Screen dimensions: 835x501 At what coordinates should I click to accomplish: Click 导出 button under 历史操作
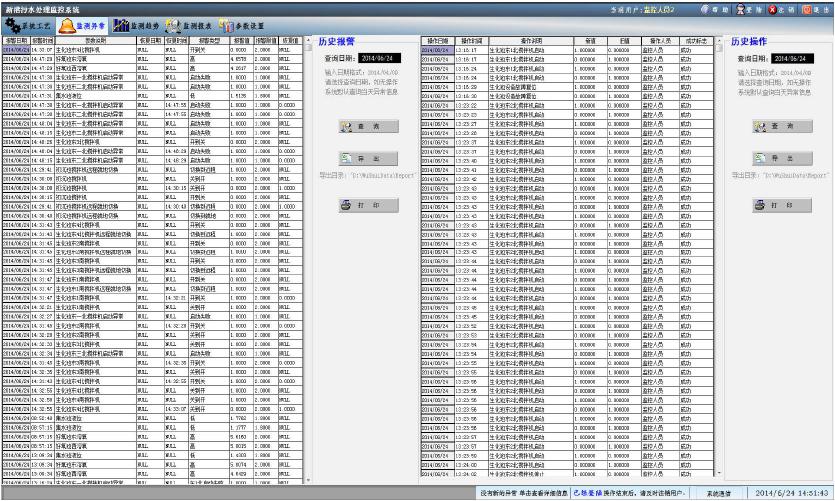(774, 158)
